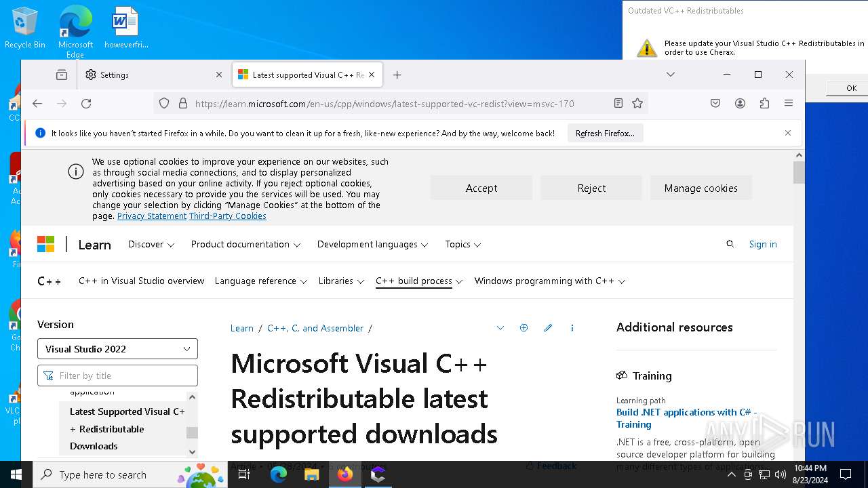Click the Sign in link

pyautogui.click(x=763, y=244)
